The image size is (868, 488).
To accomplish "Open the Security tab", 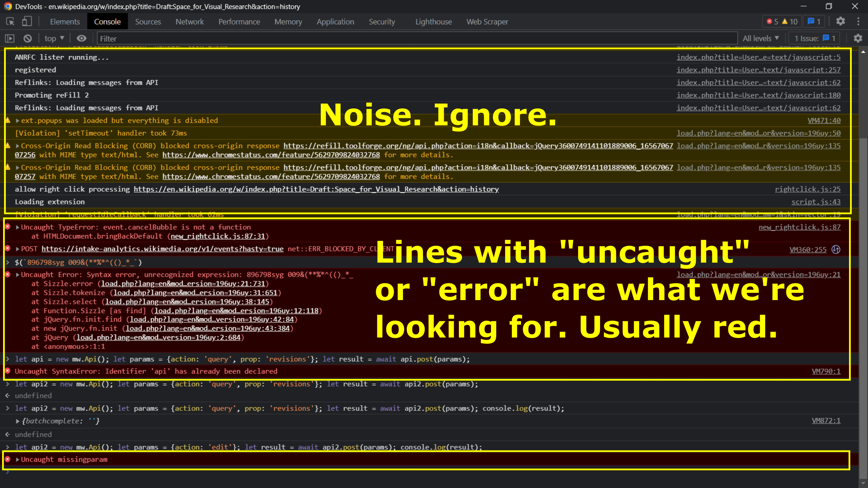I will [x=382, y=22].
